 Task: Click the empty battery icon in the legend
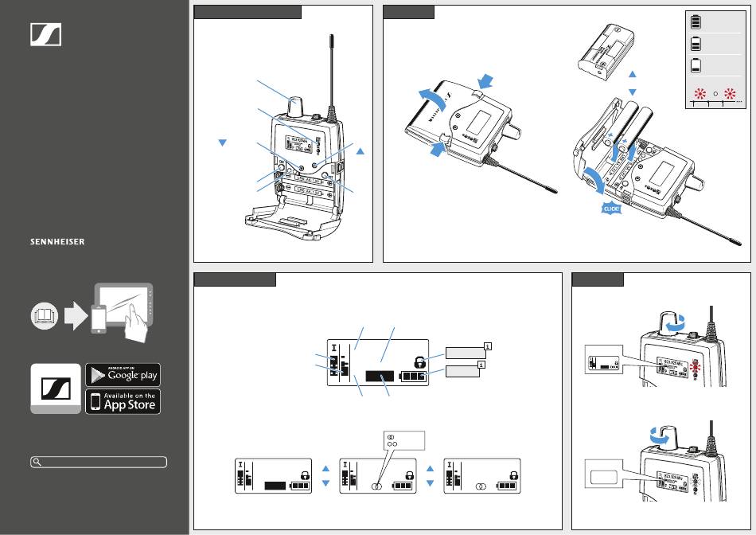pos(696,65)
